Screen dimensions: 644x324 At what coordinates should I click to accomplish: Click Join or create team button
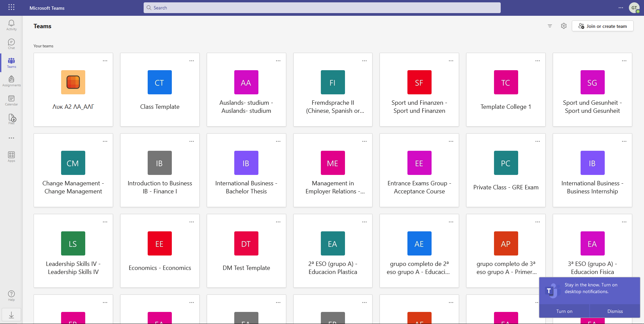(x=603, y=26)
